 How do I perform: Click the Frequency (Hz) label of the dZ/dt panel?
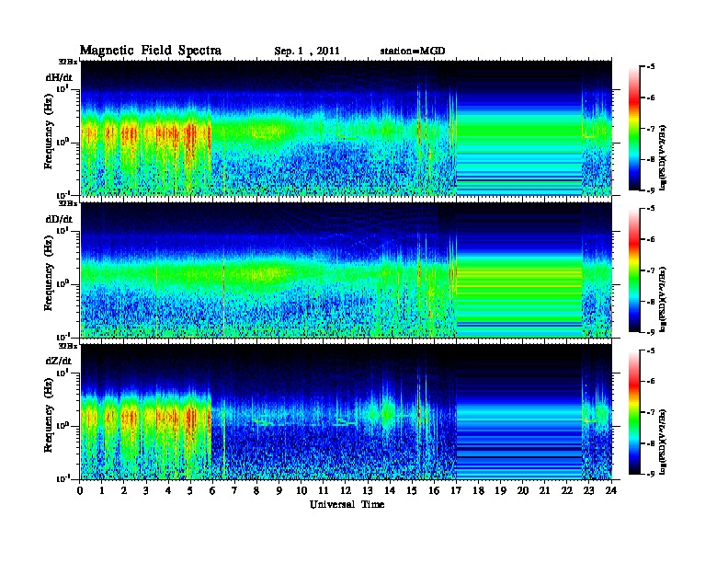tap(49, 417)
